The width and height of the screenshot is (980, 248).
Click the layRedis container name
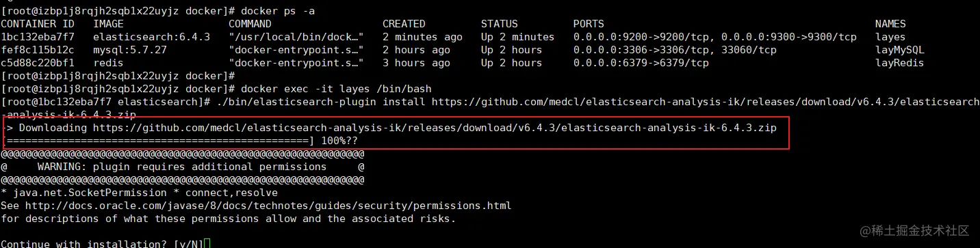click(x=899, y=63)
